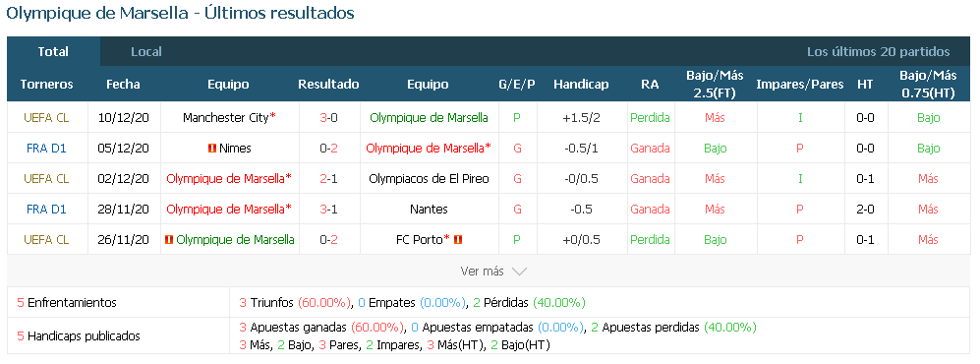
Task: Click the red card icon after FC Porto
Action: 457,239
